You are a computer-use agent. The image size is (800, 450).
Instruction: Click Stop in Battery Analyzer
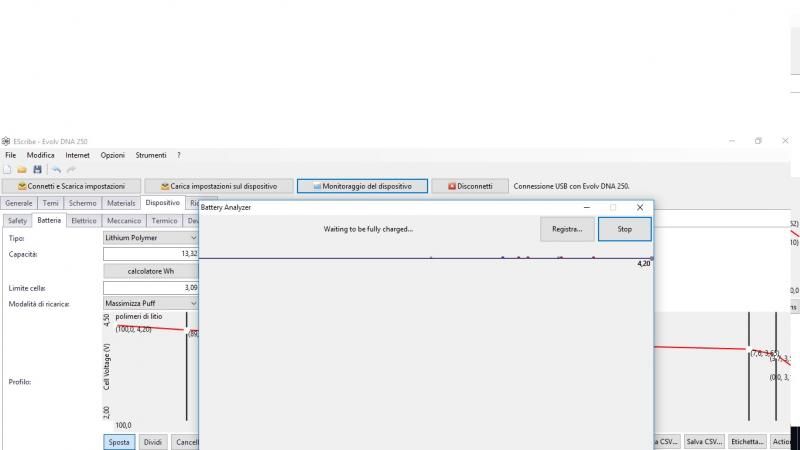pyautogui.click(x=624, y=229)
